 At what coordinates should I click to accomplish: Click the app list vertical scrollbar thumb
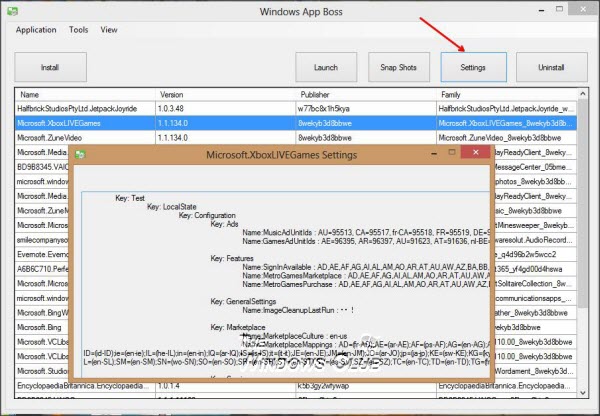582,203
